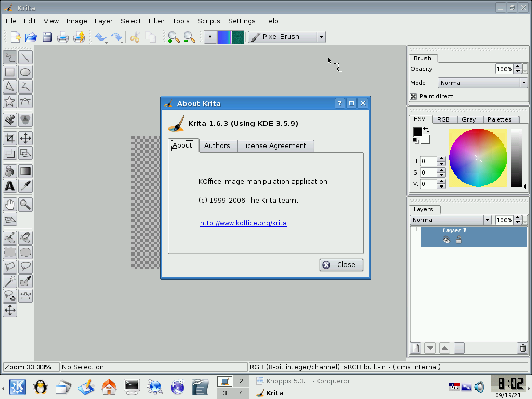Click the HSV color wheel
Screen dimensions: 532x399
coord(478,158)
